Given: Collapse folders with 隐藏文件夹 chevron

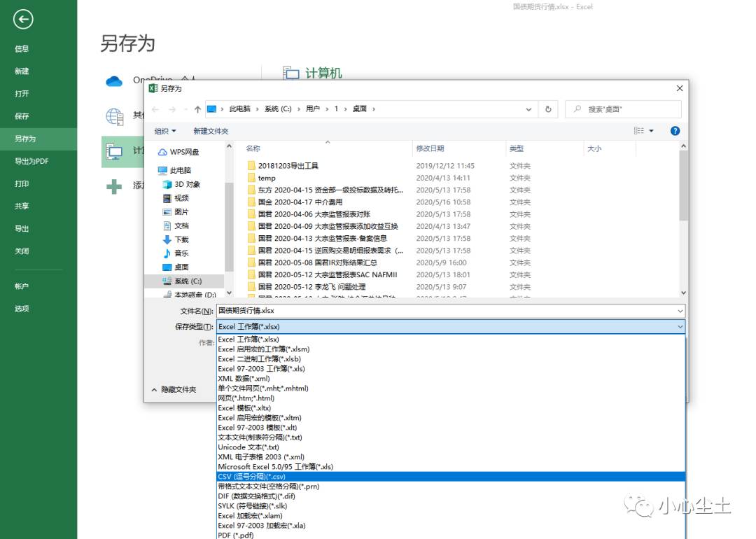Looking at the screenshot, I should click(x=154, y=389).
